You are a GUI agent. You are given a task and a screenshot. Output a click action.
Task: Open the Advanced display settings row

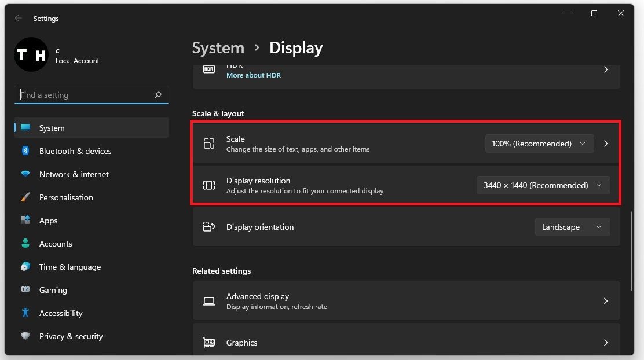tap(405, 301)
